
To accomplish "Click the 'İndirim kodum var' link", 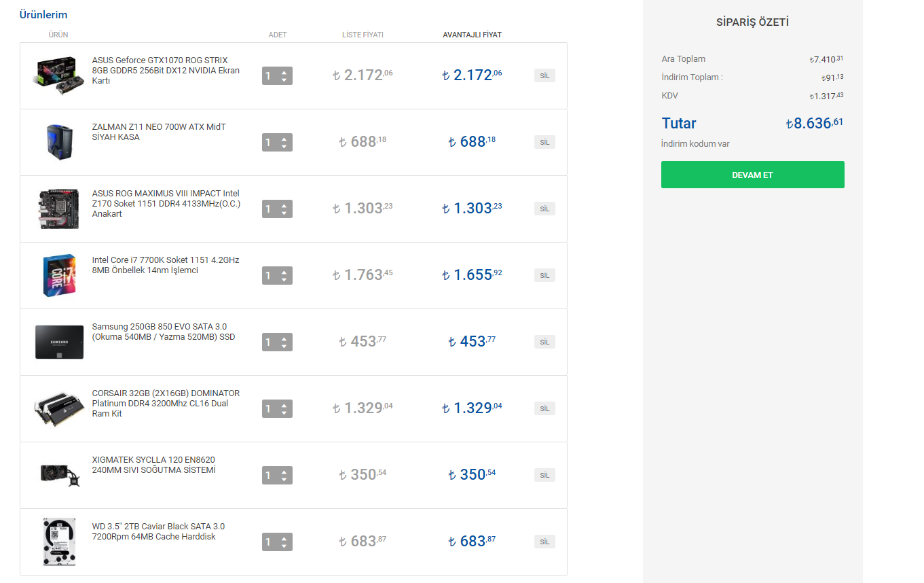I will coord(695,144).
